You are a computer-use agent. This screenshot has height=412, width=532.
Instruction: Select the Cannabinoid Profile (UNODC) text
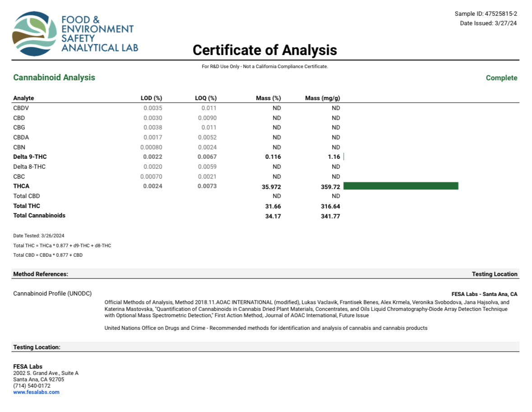pyautogui.click(x=52, y=294)
